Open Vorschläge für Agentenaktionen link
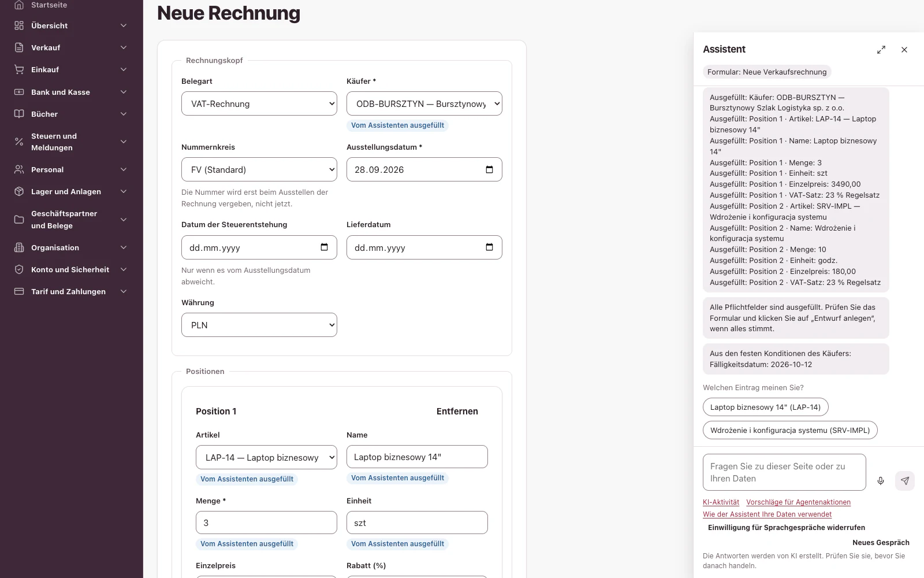The width and height of the screenshot is (924, 578). coord(798,502)
